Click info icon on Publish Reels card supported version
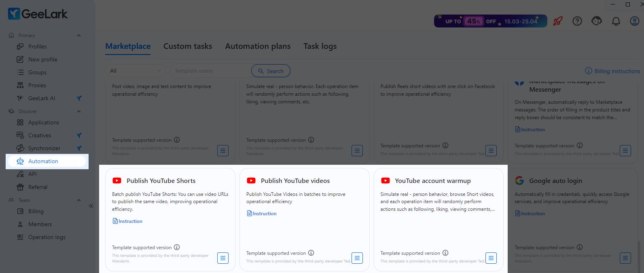The height and width of the screenshot is (273, 644). click(445, 145)
